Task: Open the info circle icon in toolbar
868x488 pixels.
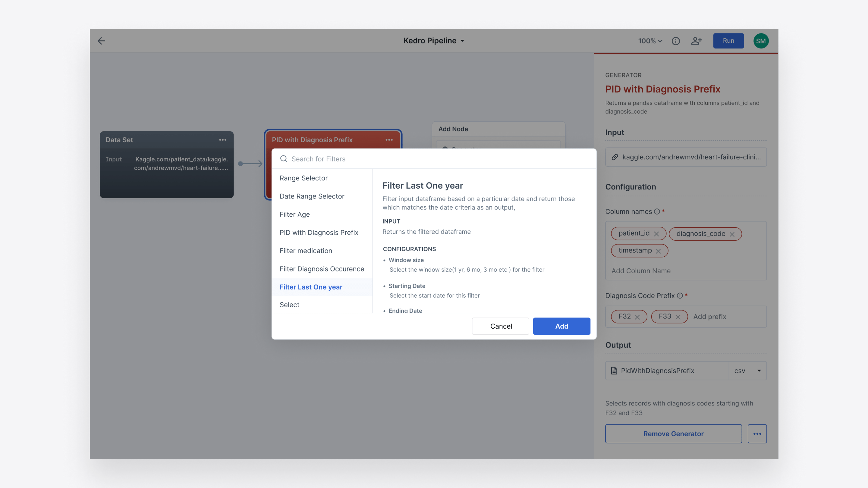Action: coord(676,41)
